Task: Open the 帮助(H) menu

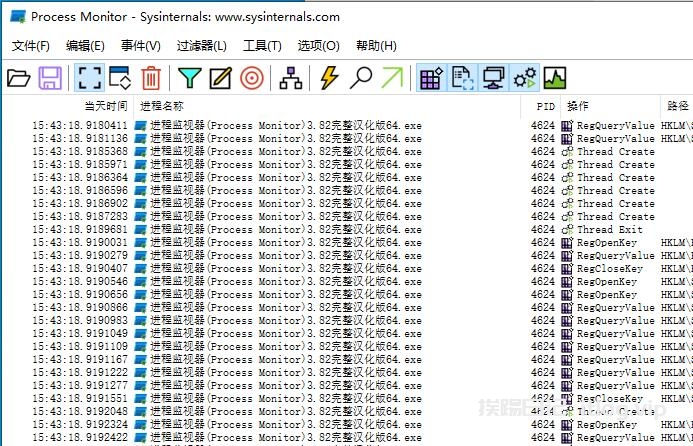Action: (376, 46)
